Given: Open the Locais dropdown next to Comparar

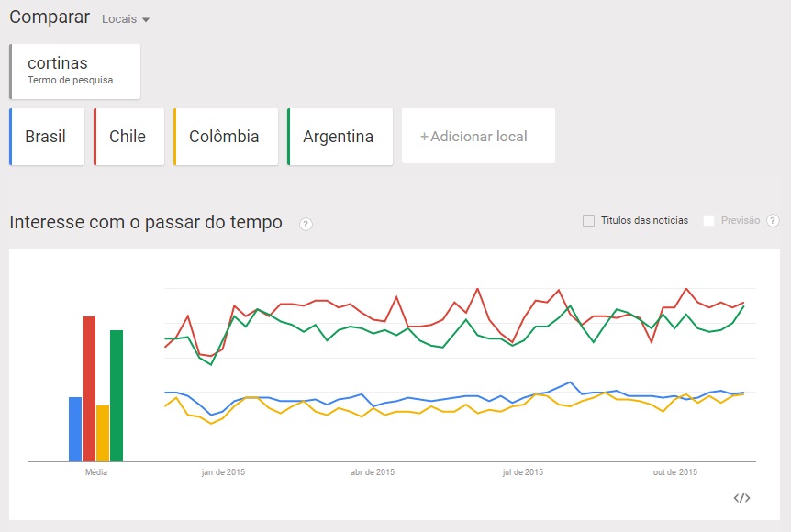Looking at the screenshot, I should (x=127, y=17).
